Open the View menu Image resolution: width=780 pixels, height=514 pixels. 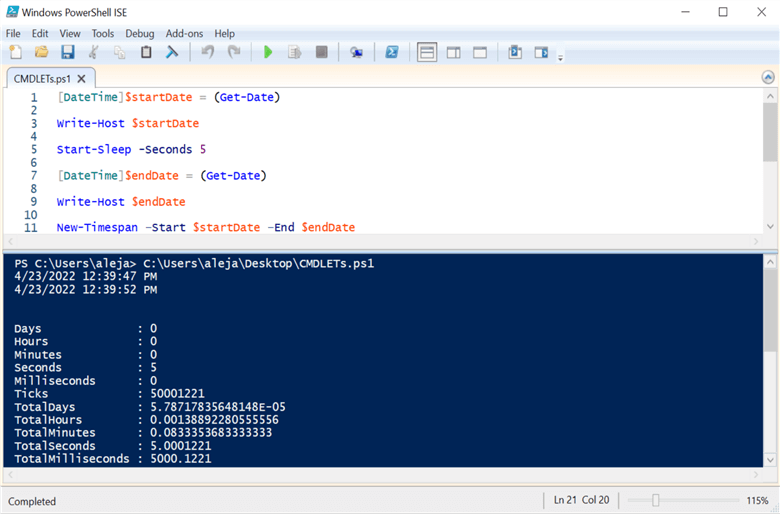(x=70, y=33)
